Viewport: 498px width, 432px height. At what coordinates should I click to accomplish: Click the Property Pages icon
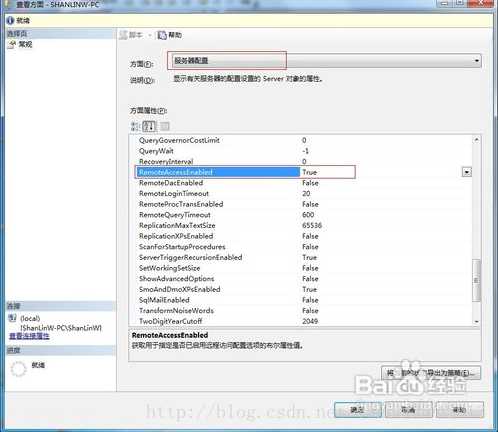tap(165, 126)
